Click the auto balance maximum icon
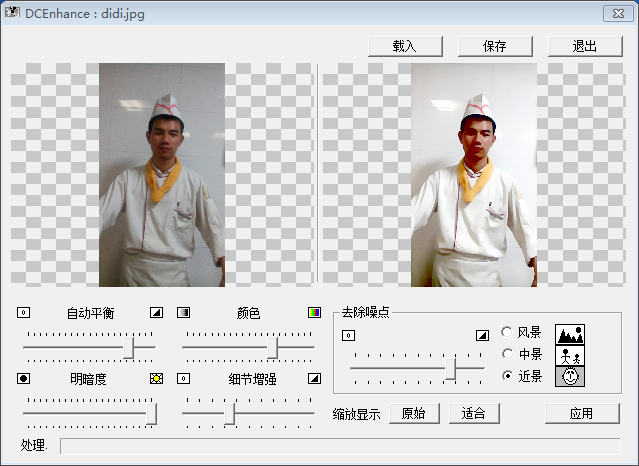 click(x=156, y=313)
